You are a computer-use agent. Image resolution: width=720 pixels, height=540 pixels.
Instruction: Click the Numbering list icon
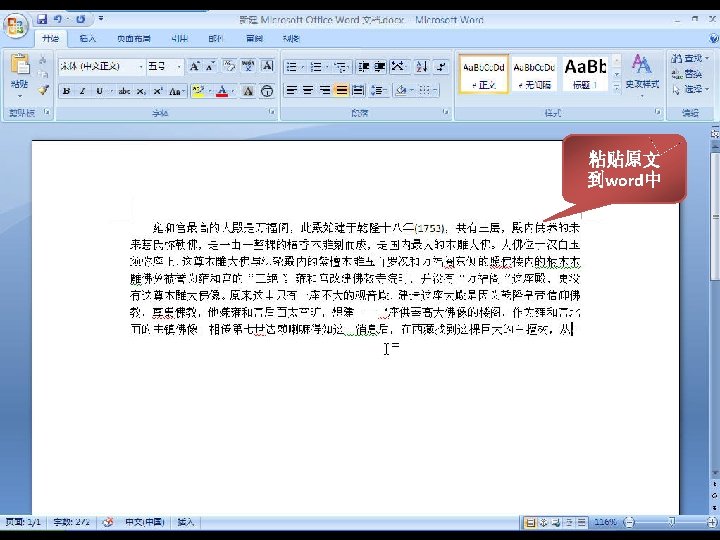click(x=316, y=67)
